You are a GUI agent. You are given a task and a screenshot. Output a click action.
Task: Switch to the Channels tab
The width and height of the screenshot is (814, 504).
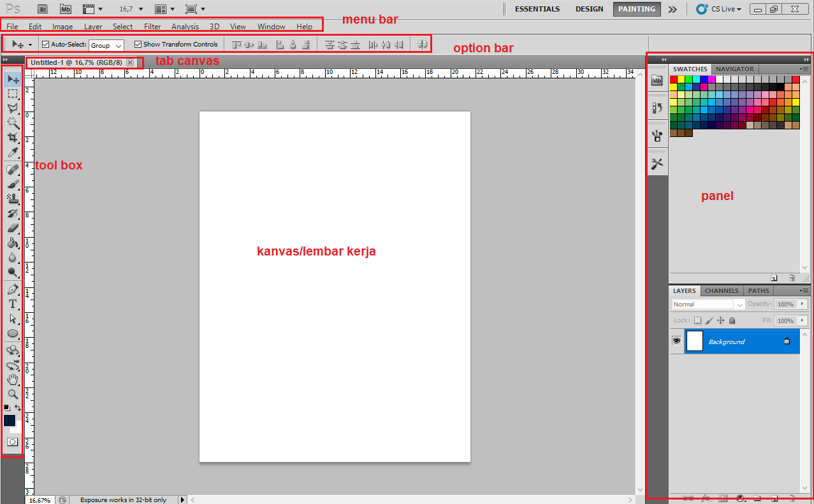point(722,291)
